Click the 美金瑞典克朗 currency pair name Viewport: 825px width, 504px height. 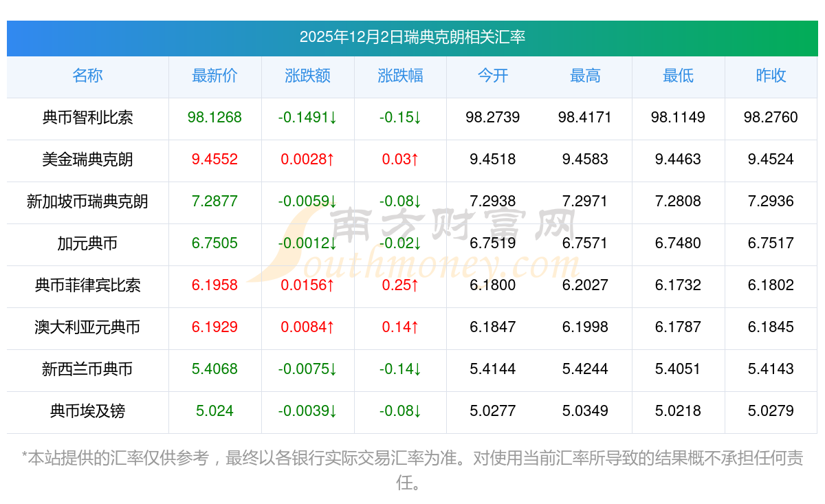pyautogui.click(x=87, y=160)
